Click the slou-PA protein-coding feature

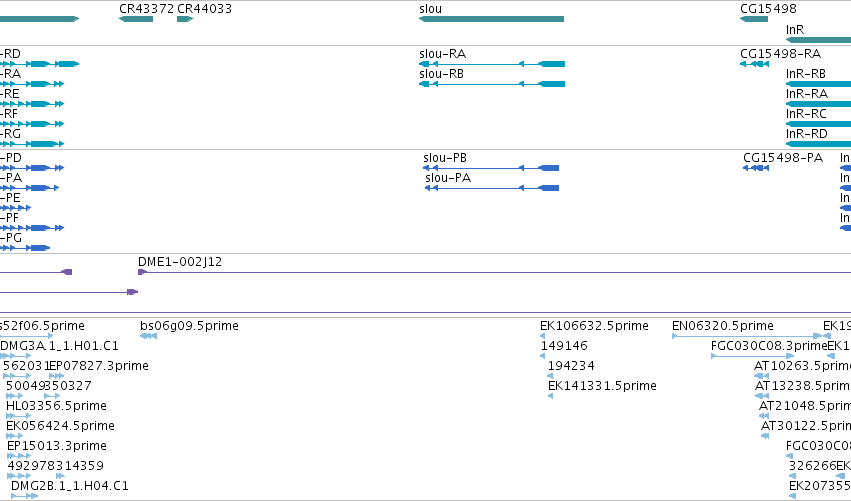coord(491,188)
